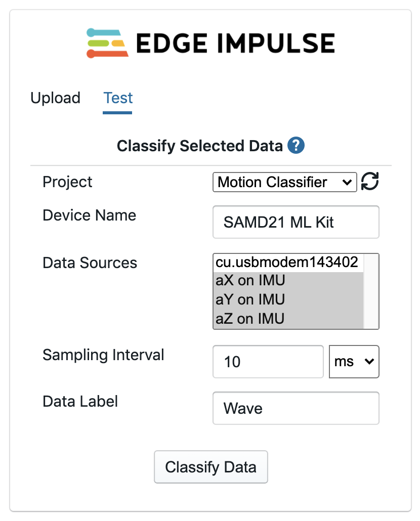
Task: Select the Test tab
Action: [x=118, y=98]
